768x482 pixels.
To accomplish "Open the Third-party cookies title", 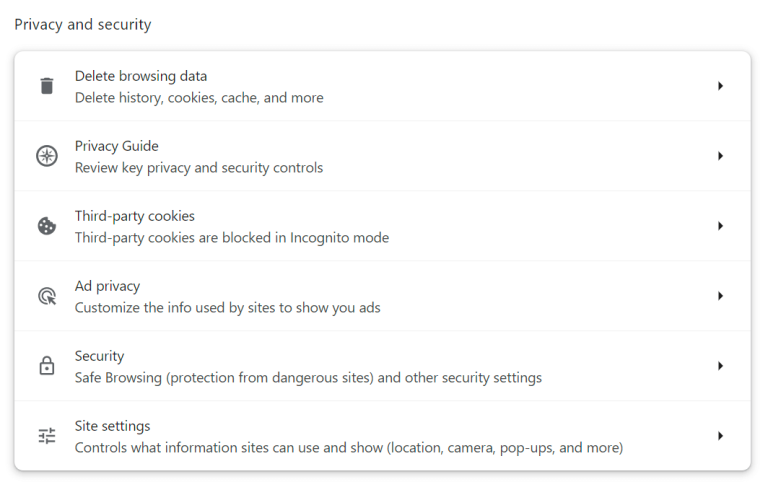I will pyautogui.click(x=134, y=216).
